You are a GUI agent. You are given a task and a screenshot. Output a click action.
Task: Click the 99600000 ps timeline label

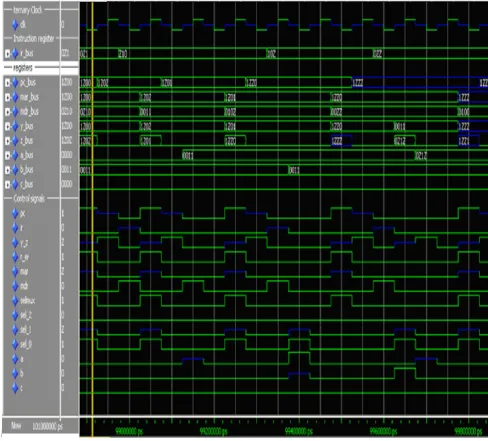[x=383, y=431]
